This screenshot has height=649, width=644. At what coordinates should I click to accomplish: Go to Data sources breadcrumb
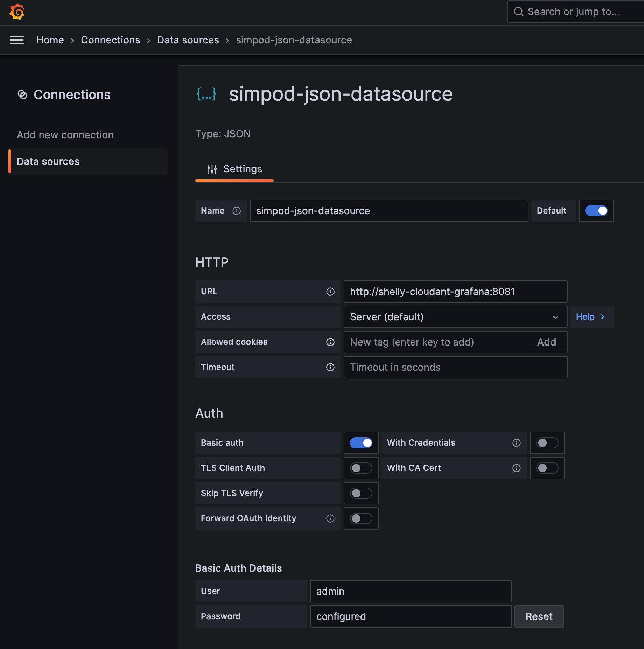[188, 40]
